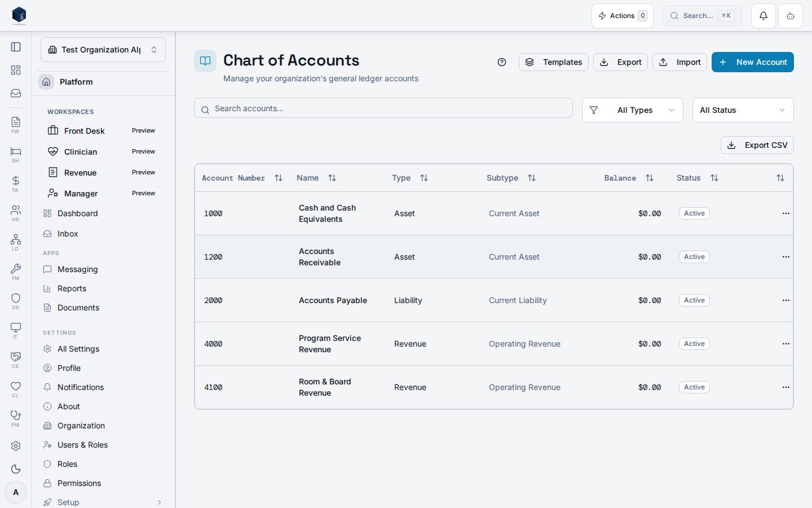Open the LO network module icon
Screen dimensions: 812x508
(16, 242)
